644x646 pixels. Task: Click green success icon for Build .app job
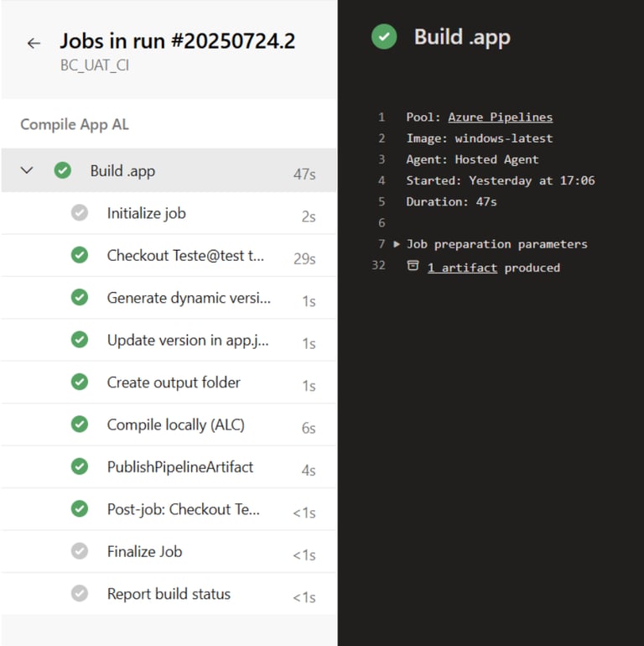63,171
